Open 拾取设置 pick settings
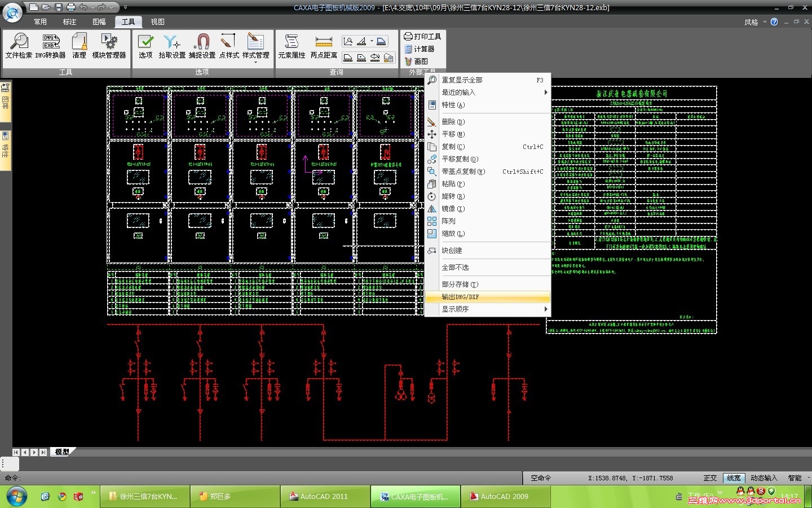 tap(172, 46)
